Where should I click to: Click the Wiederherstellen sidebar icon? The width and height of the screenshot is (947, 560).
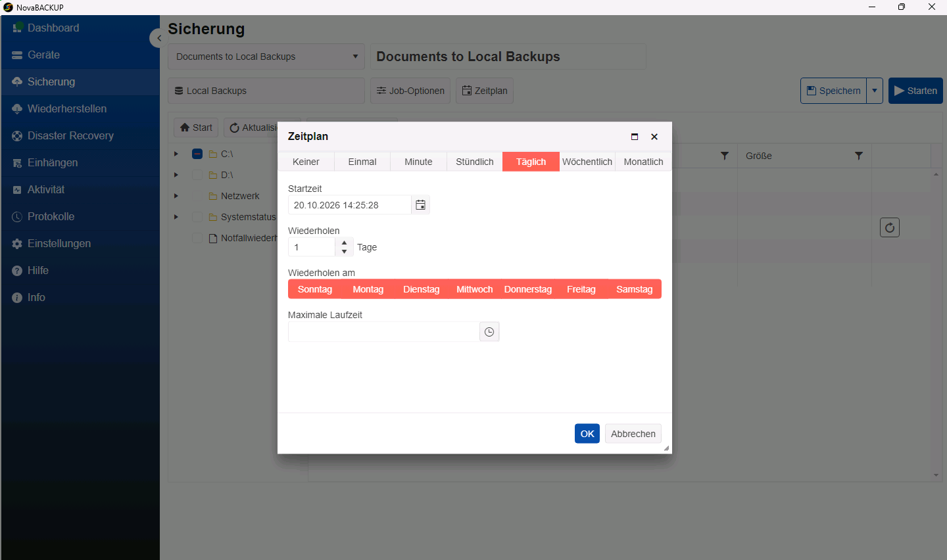[x=17, y=109]
